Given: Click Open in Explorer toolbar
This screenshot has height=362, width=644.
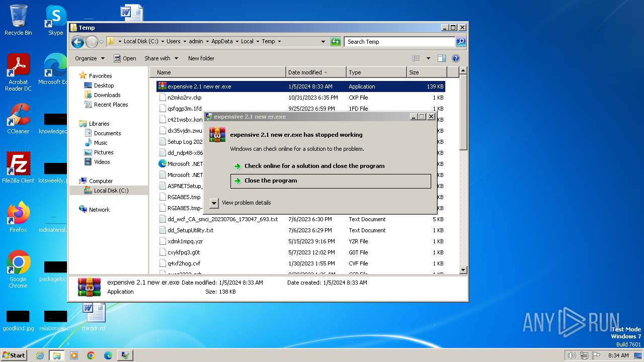Looking at the screenshot, I should pyautogui.click(x=125, y=58).
